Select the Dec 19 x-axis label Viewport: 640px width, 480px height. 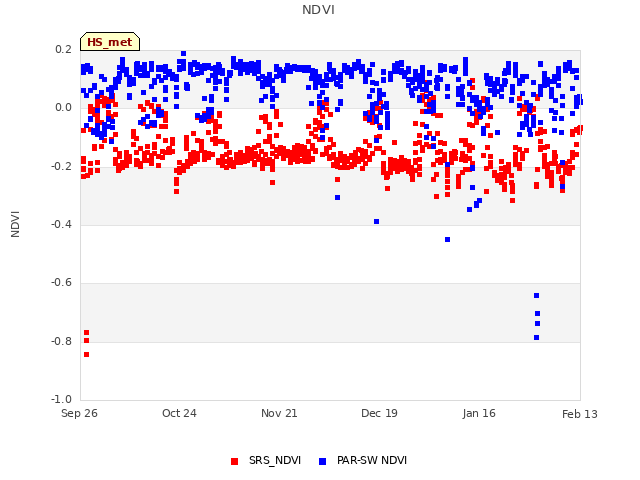click(x=379, y=413)
